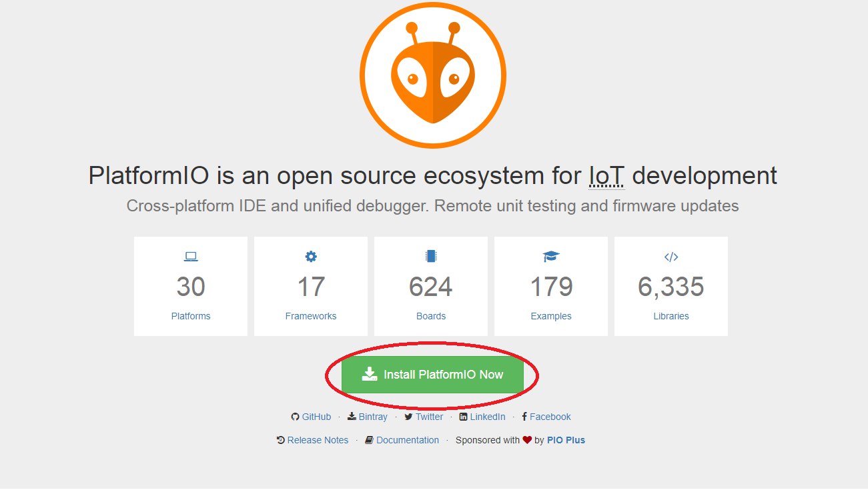Click the number 179 in Examples card
The width and height of the screenshot is (868, 498).
pos(551,287)
